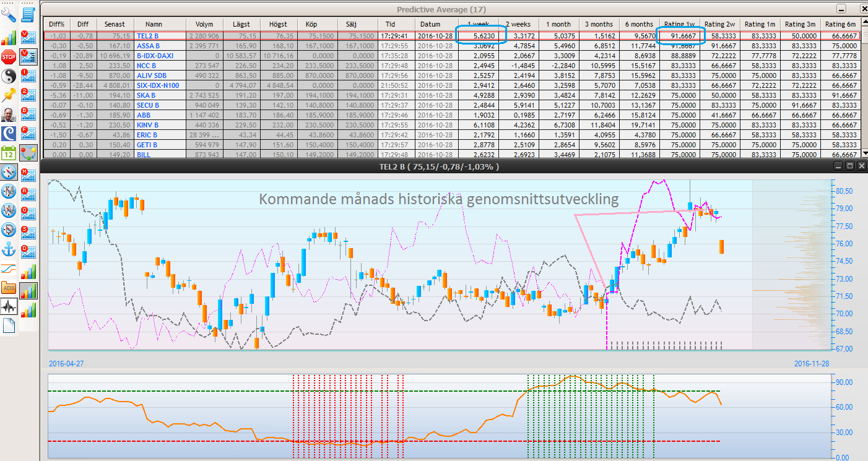Click the blue anchor icon

tap(9, 249)
